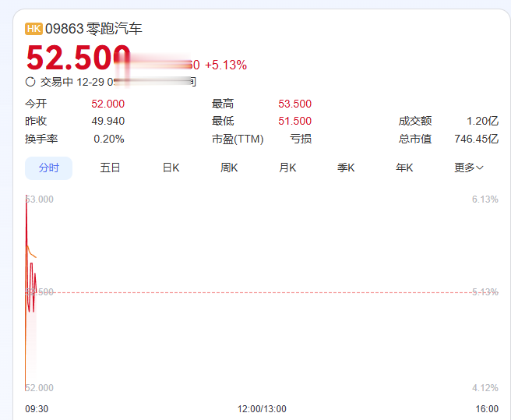Click the 总市值 value 746.45亿
Viewport: 511px width, 420px height.
pyautogui.click(x=477, y=139)
